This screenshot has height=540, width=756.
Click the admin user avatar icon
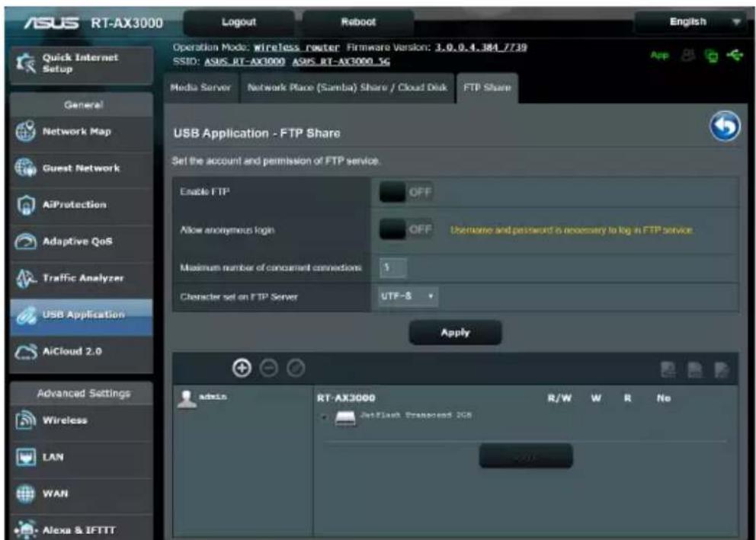click(187, 399)
